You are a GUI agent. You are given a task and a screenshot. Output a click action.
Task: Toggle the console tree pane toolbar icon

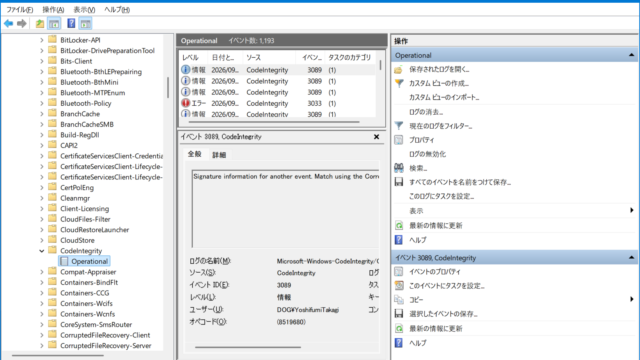pyautogui.click(x=54, y=24)
